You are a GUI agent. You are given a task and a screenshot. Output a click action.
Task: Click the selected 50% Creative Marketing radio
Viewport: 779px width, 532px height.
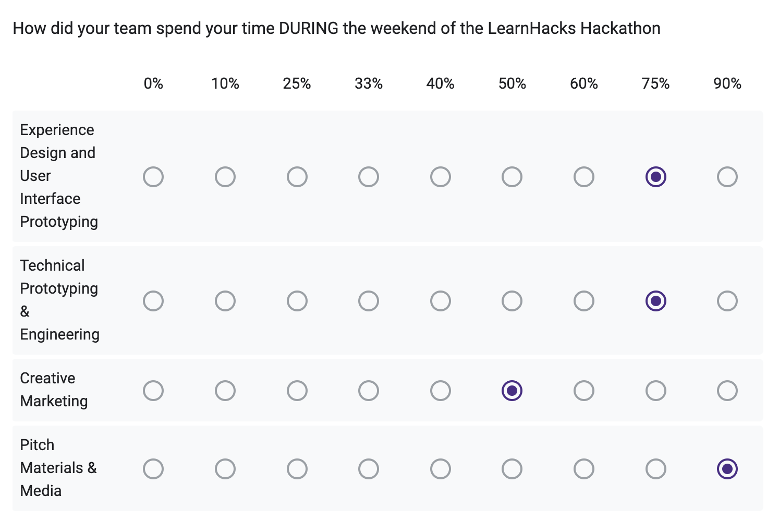pyautogui.click(x=512, y=391)
